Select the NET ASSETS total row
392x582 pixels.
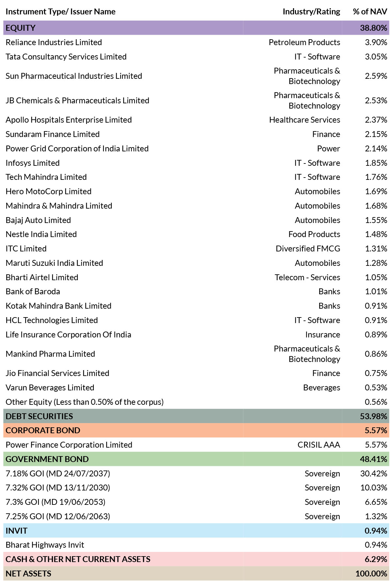196,573
